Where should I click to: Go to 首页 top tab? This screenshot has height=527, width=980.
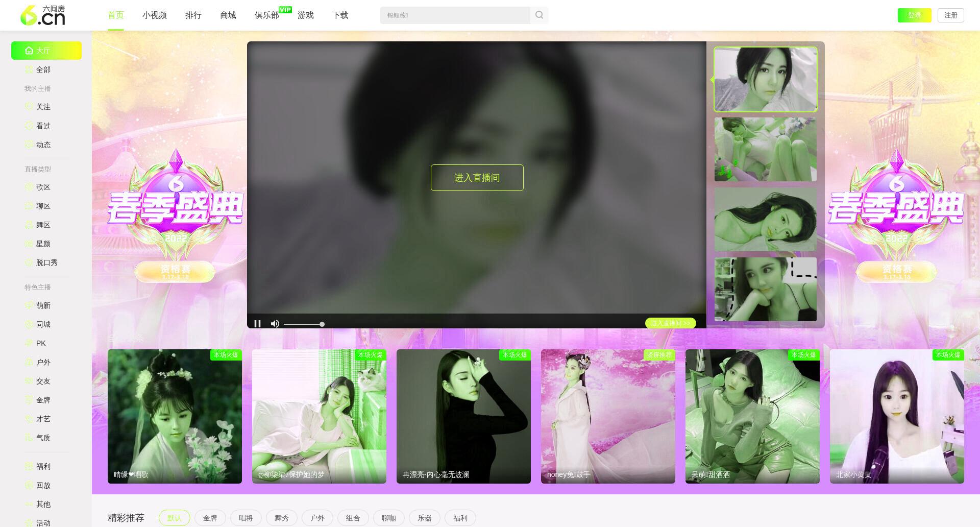click(116, 15)
